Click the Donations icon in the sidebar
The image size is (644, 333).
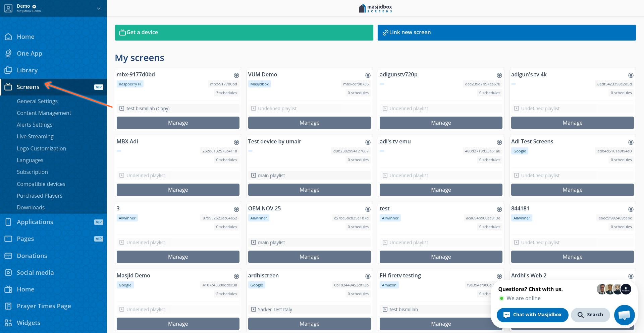pyautogui.click(x=9, y=256)
